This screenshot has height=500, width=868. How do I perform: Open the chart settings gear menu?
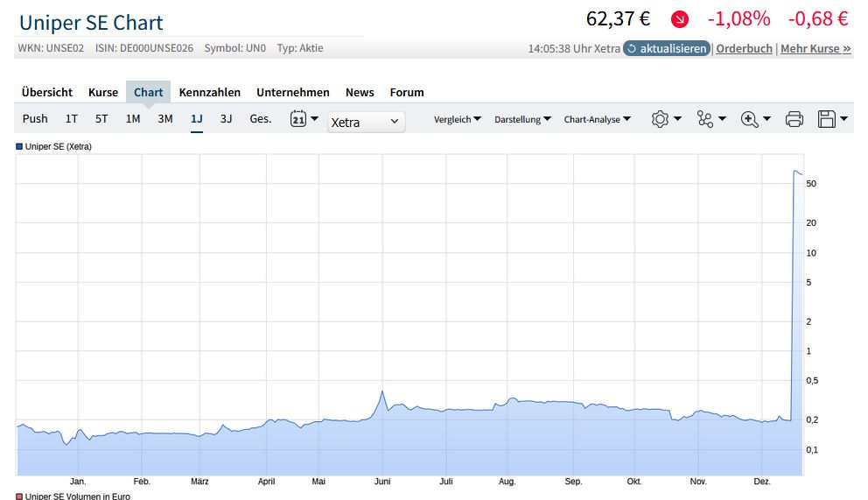[x=660, y=119]
